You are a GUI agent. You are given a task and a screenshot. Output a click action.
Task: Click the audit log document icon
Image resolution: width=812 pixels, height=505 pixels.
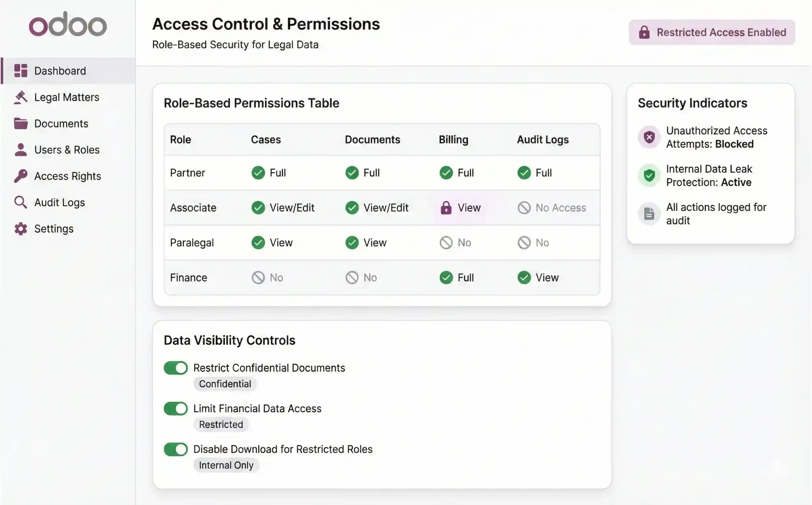649,213
